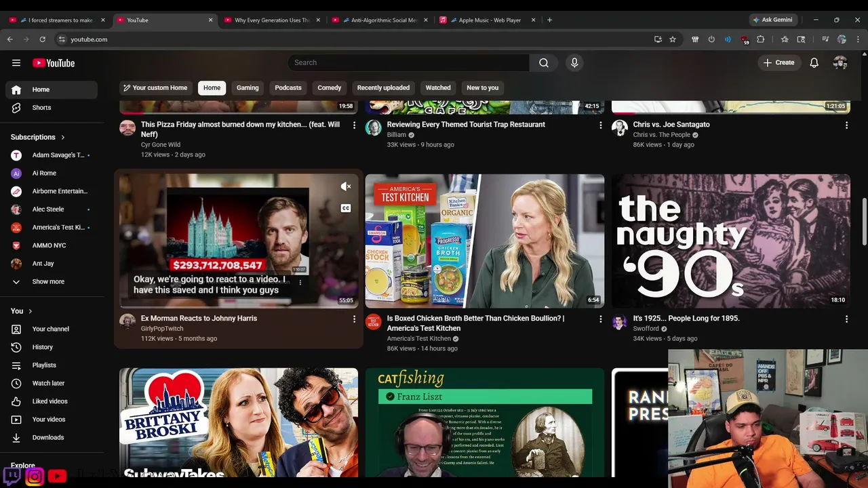Open the Catfishing Franz Liszt thumbnail

(485, 424)
